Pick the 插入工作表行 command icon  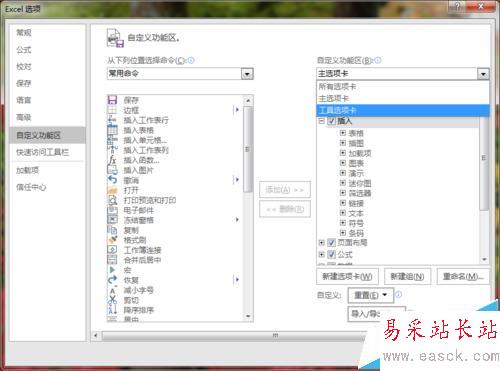[112, 120]
